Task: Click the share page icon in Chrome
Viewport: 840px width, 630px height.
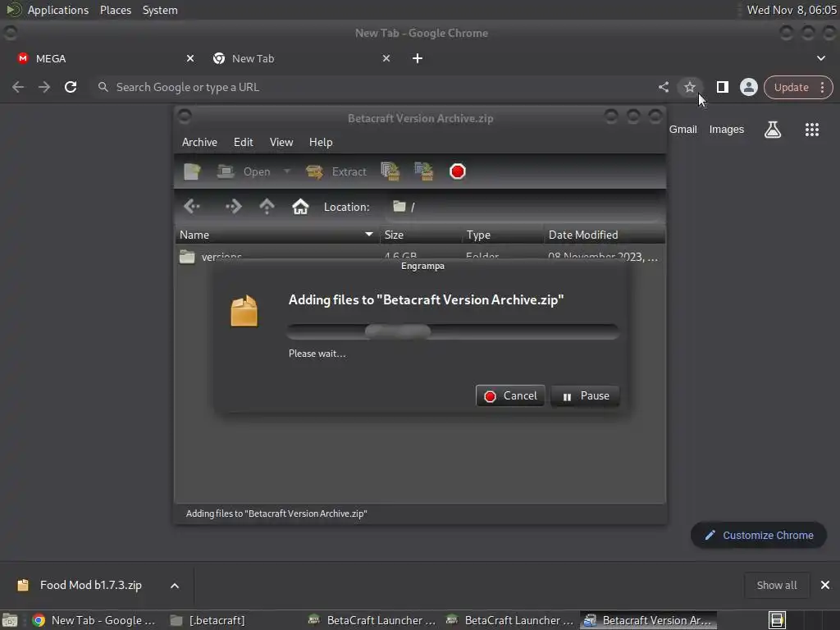Action: (663, 87)
